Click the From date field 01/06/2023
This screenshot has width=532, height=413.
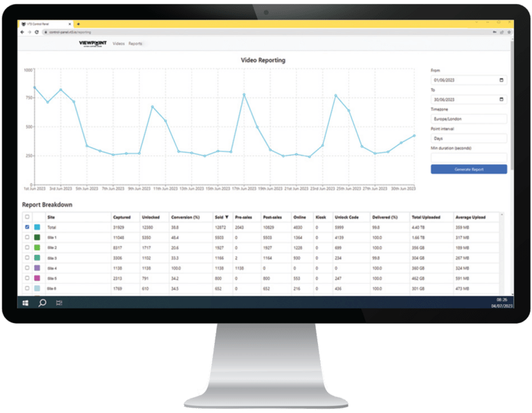click(469, 80)
